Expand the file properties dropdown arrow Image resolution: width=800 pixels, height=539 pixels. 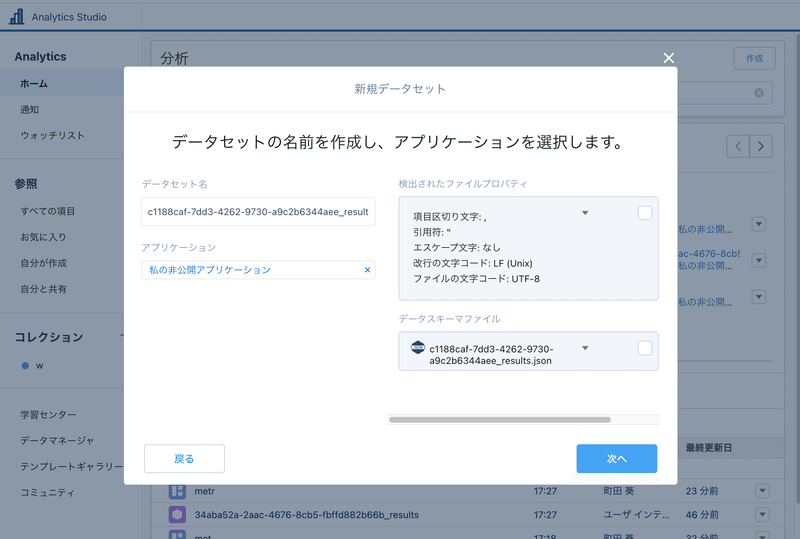pos(585,213)
